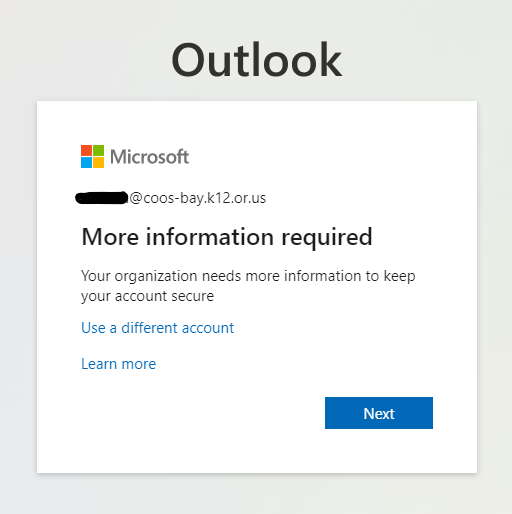Click the letter 'k' ending the Outlook title
Image resolution: width=512 pixels, height=514 pixels.
tap(329, 59)
